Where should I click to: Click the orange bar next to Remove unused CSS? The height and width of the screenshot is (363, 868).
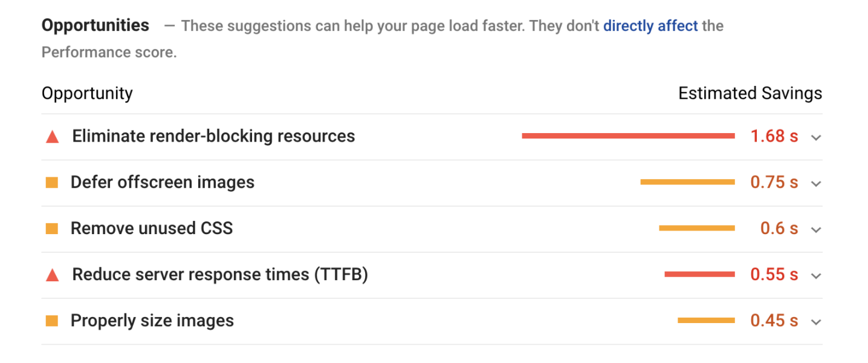tap(695, 228)
